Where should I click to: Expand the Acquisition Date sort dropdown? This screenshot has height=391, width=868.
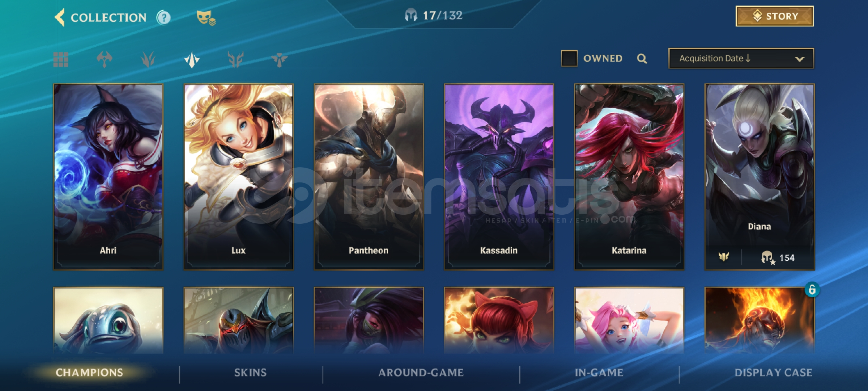[741, 58]
